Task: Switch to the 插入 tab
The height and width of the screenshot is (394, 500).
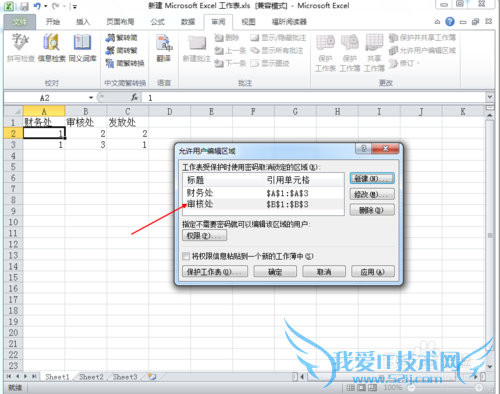Action: 83,22
